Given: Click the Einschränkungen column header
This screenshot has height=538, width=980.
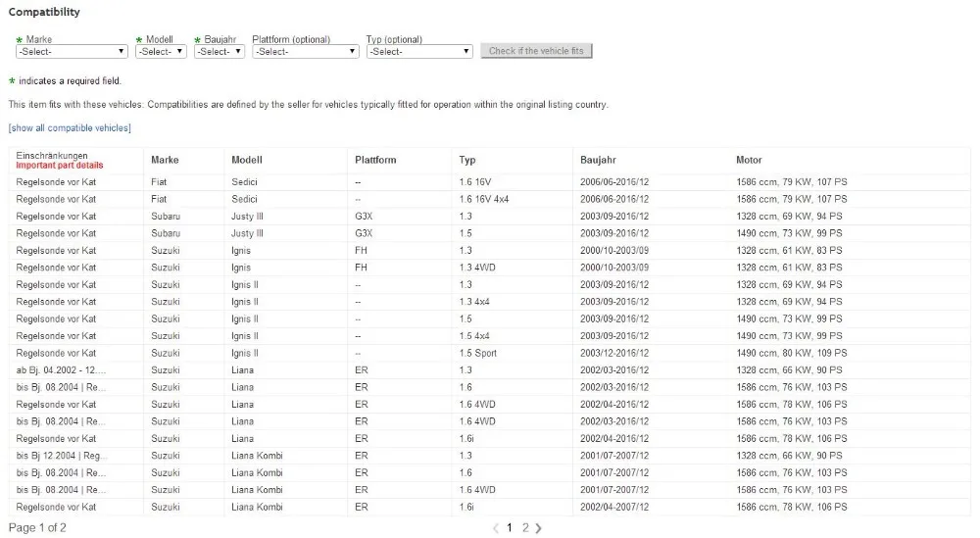Looking at the screenshot, I should 52,156.
